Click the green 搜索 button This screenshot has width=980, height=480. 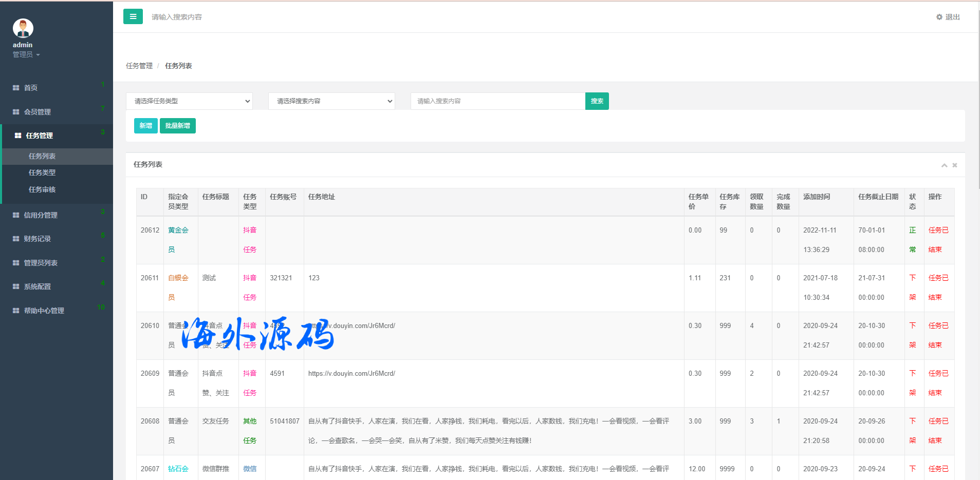597,101
